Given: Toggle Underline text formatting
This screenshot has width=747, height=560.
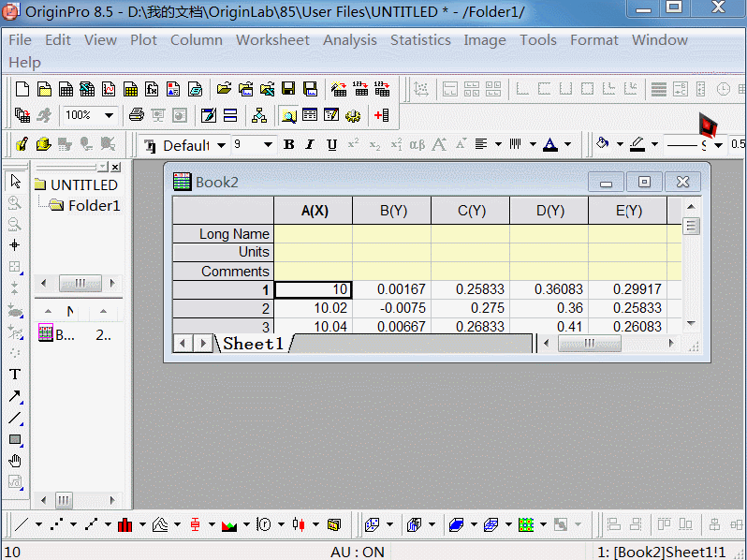Looking at the screenshot, I should tap(331, 144).
